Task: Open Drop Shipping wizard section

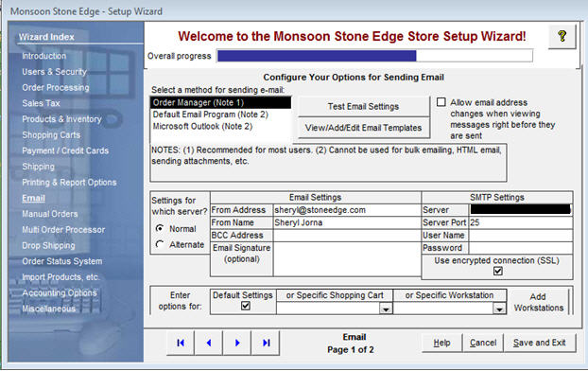Action: (x=48, y=245)
